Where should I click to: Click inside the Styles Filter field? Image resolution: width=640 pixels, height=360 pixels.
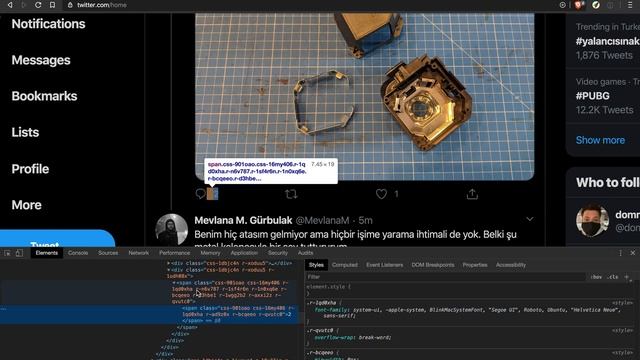(x=445, y=277)
